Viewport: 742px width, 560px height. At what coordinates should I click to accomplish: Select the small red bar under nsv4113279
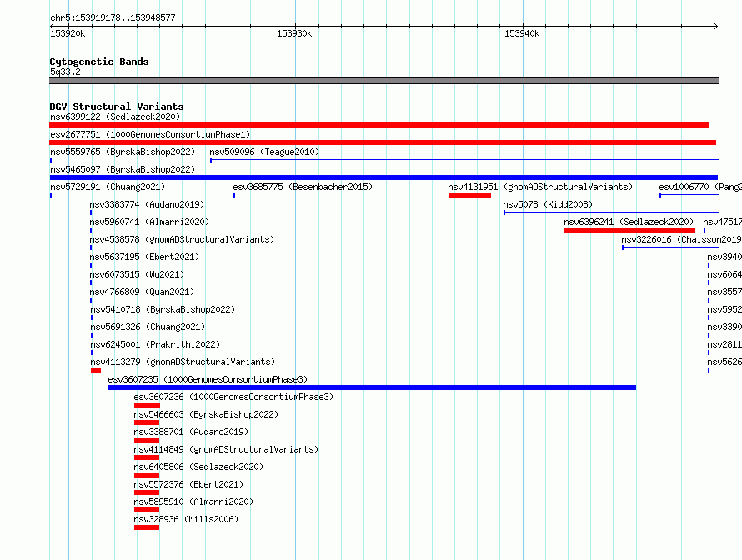pyautogui.click(x=96, y=370)
